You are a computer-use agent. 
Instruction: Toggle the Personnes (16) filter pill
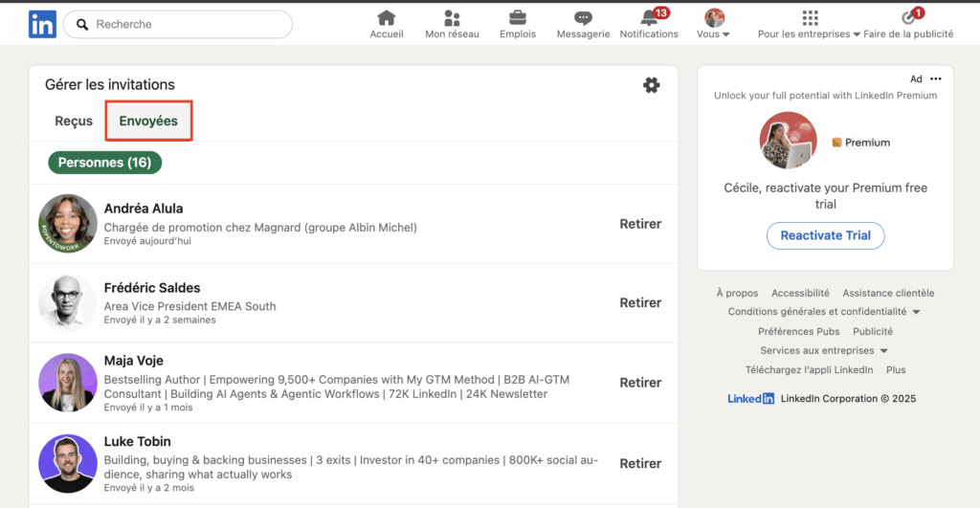(x=105, y=163)
